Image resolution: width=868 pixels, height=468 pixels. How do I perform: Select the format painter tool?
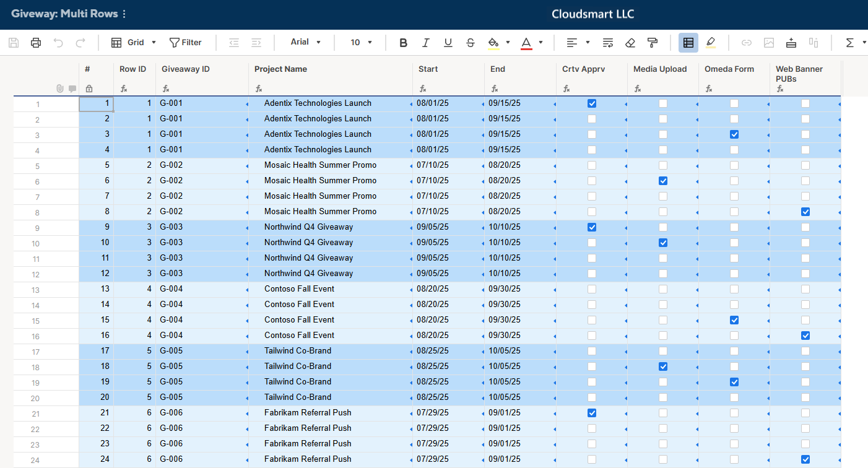653,43
